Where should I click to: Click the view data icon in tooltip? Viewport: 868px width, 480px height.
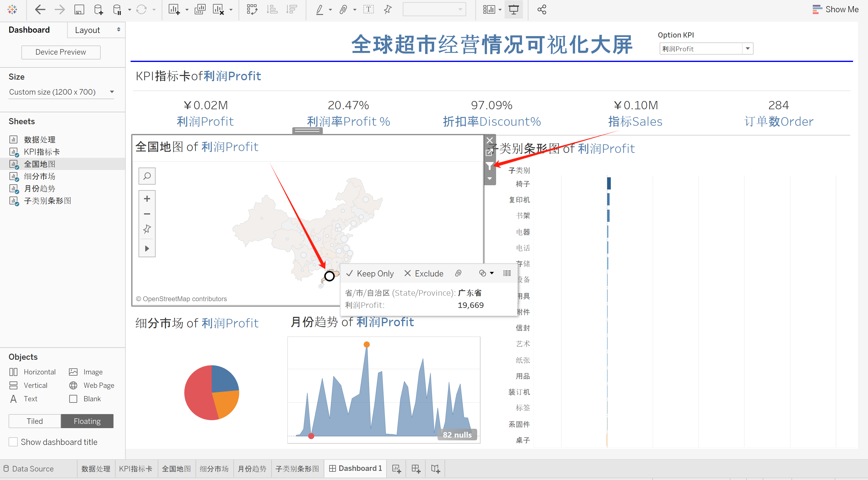pyautogui.click(x=507, y=273)
